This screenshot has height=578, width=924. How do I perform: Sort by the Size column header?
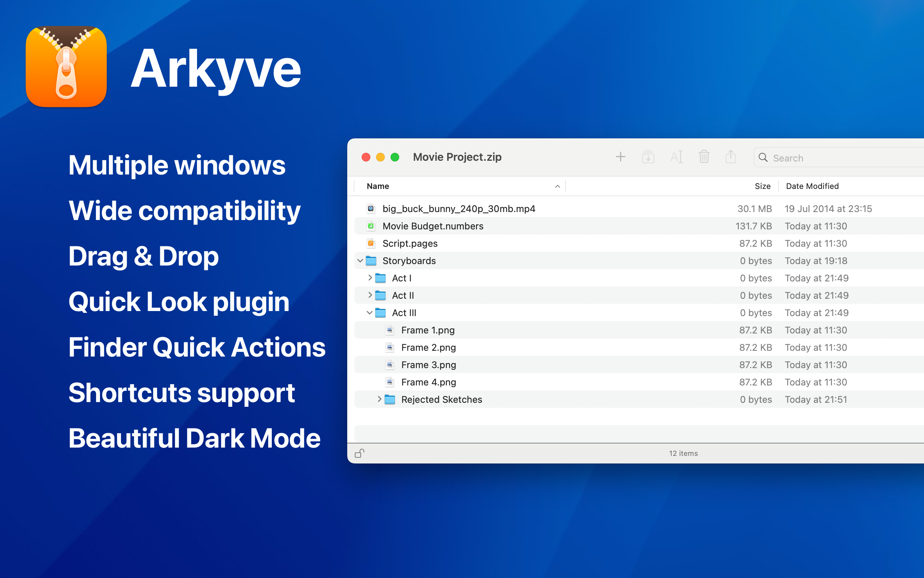coord(763,186)
